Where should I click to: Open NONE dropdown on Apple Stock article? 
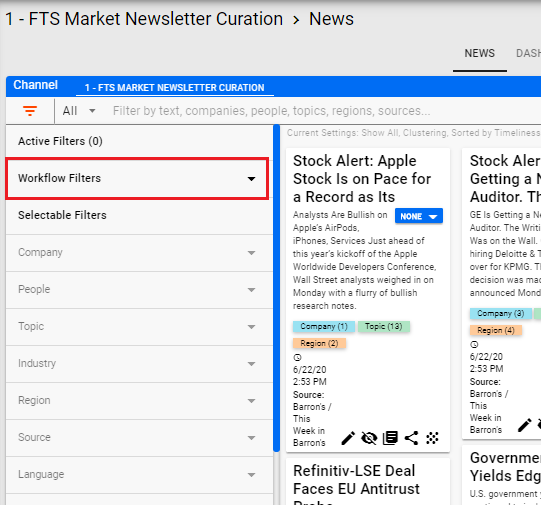click(419, 216)
